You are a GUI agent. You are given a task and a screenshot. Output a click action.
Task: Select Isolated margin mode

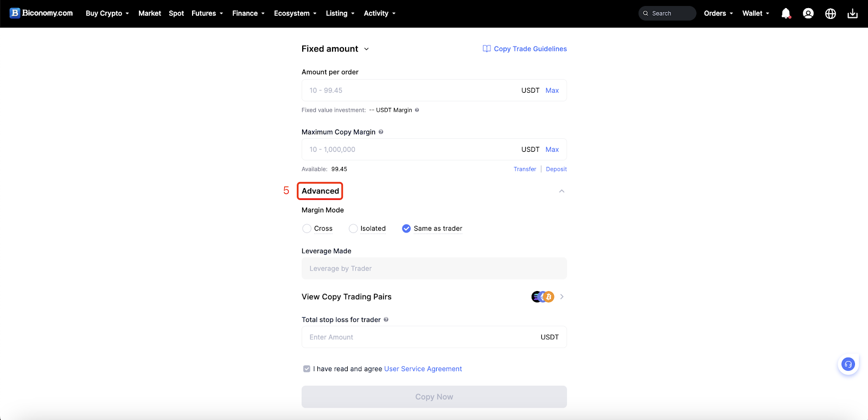point(353,229)
